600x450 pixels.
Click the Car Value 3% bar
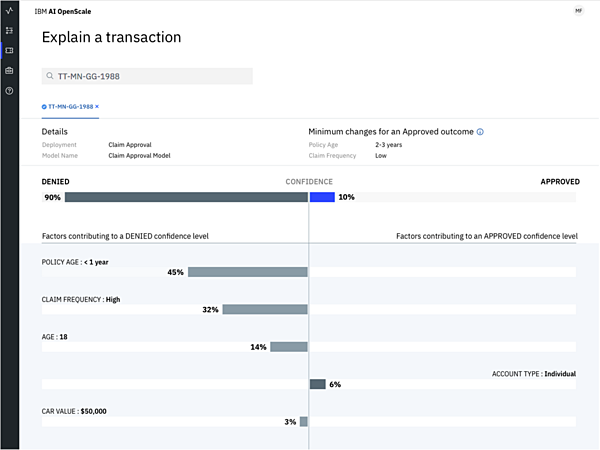pos(304,422)
